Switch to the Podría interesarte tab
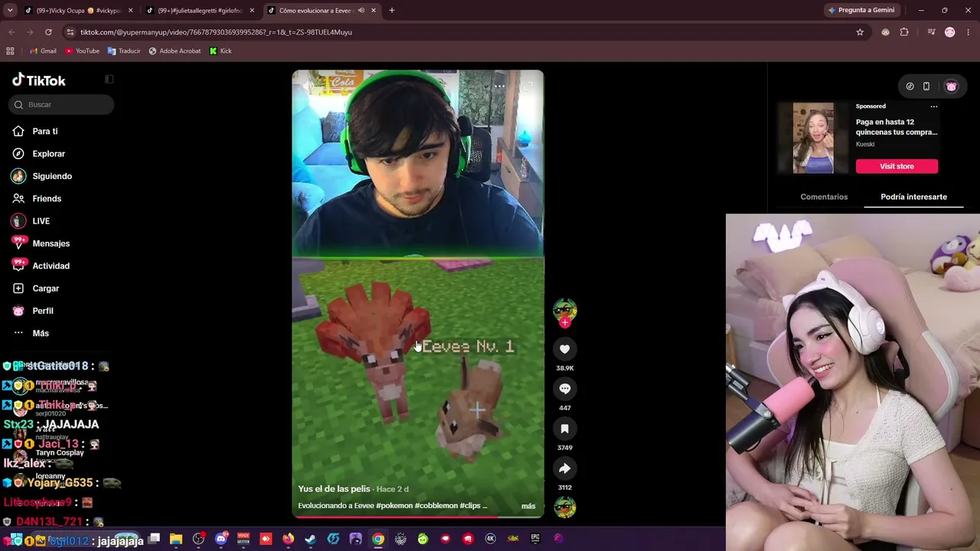 [913, 197]
